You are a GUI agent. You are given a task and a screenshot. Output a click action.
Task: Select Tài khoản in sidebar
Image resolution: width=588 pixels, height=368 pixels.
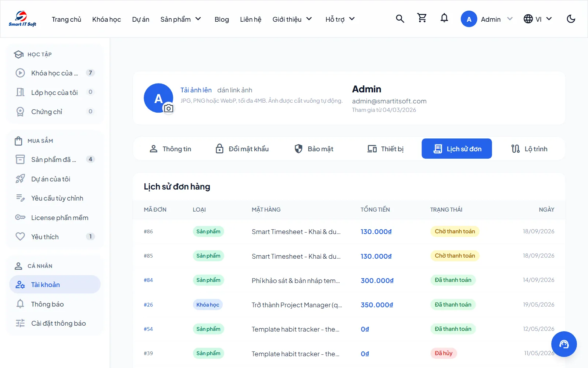tap(55, 284)
